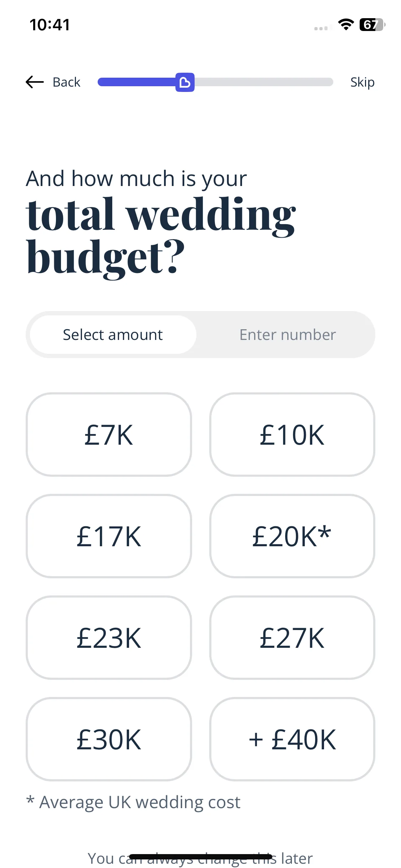Skip this budget question

[362, 82]
